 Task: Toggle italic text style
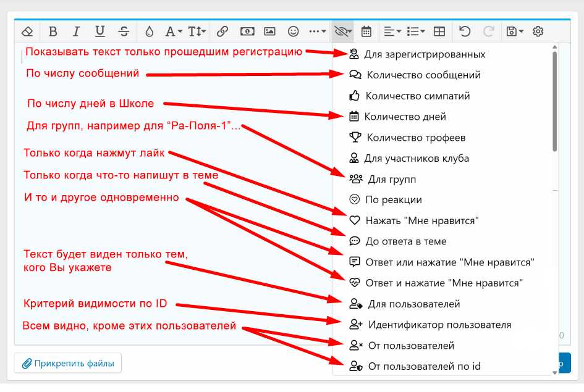point(75,31)
